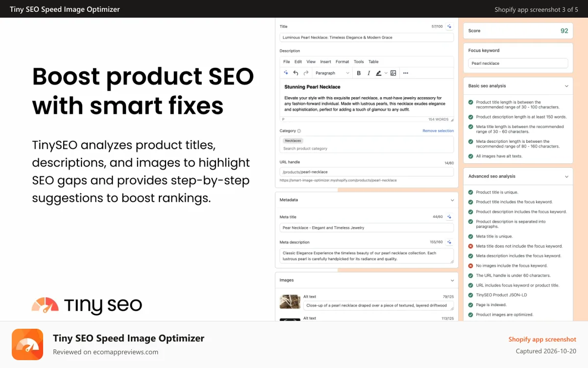Click the green check next to TinySEO Product JSON-LD
The image size is (588, 368).
pos(471,295)
